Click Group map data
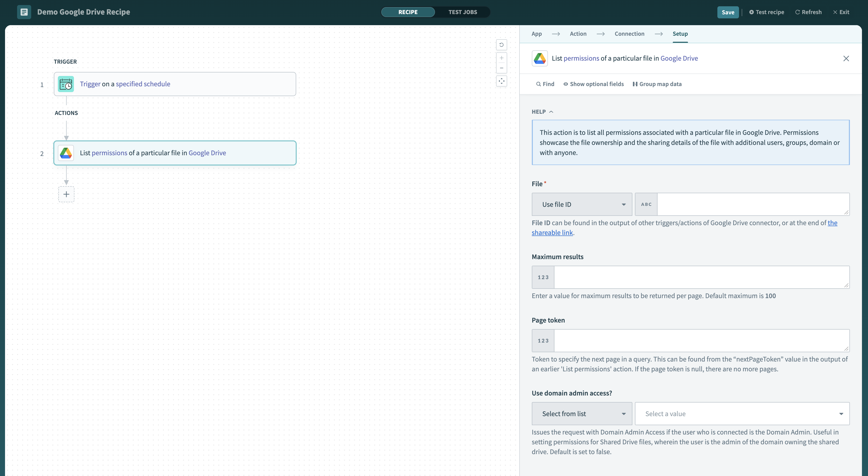 (x=657, y=84)
